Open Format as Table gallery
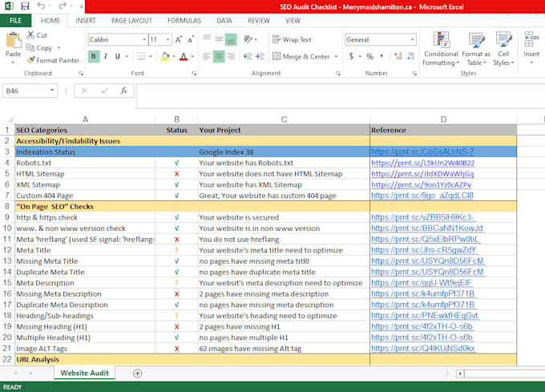The height and width of the screenshot is (392, 545). [476, 49]
